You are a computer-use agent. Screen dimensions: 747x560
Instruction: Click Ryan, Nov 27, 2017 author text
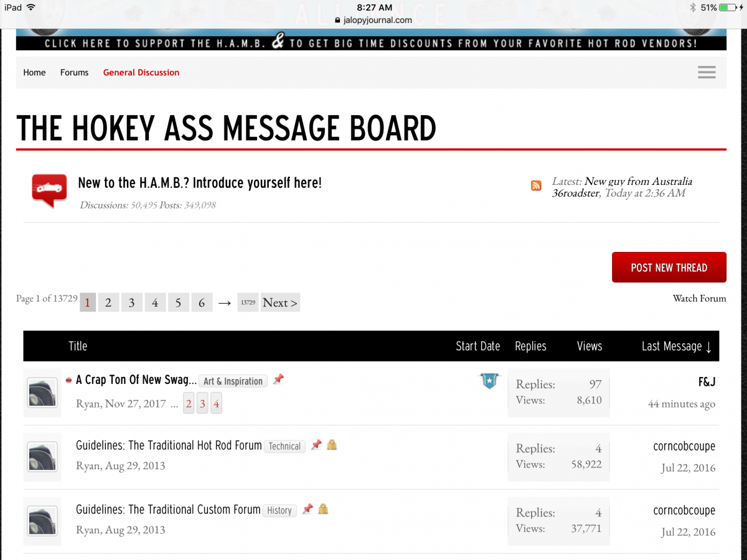121,403
